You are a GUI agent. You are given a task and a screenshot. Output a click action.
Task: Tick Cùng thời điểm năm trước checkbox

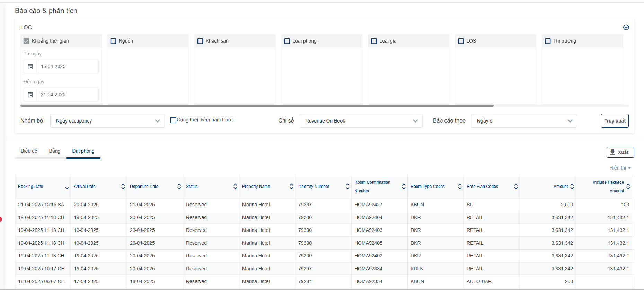[x=173, y=120]
